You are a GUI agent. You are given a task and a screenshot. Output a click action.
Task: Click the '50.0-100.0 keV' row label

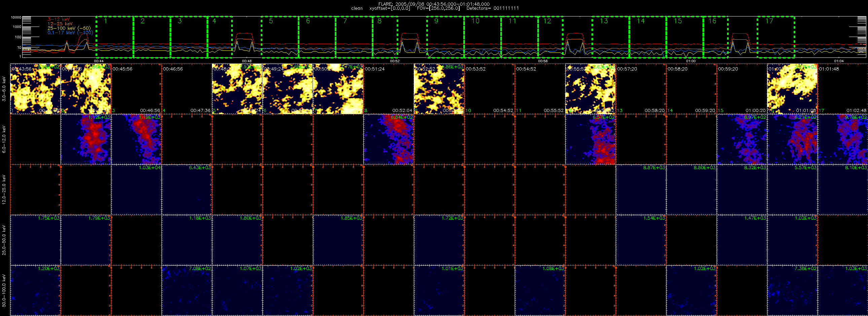point(4,290)
